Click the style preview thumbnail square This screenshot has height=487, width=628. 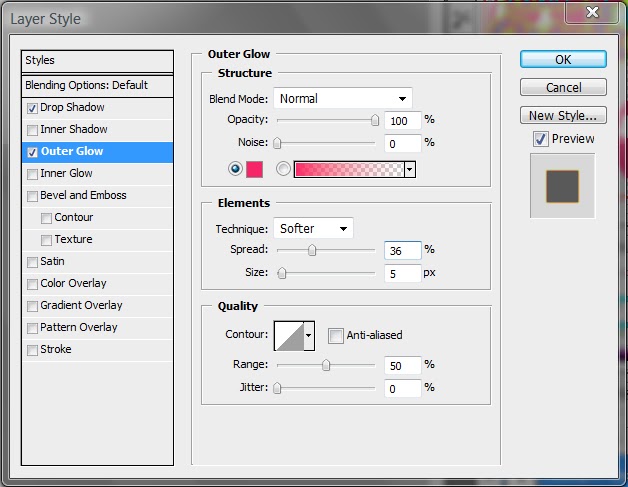pyautogui.click(x=562, y=186)
